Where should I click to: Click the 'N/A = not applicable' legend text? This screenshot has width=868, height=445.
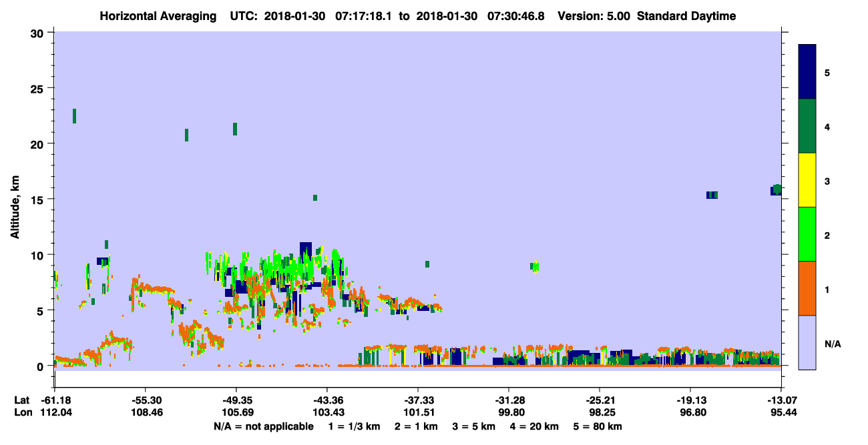263,426
